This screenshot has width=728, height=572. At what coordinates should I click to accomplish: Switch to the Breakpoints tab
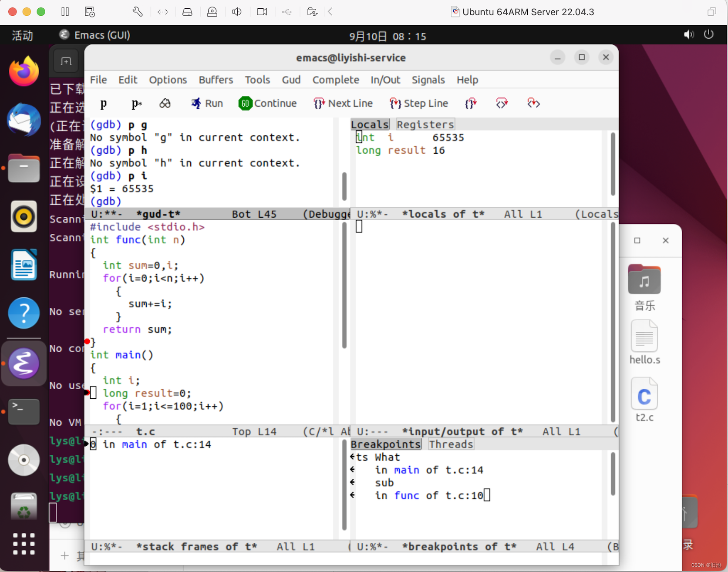tap(386, 444)
